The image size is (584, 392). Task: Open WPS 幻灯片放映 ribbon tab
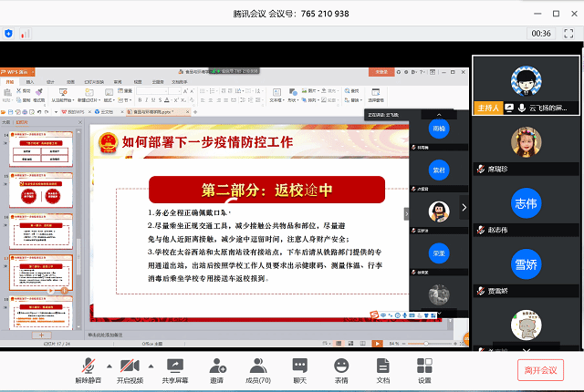pos(94,81)
